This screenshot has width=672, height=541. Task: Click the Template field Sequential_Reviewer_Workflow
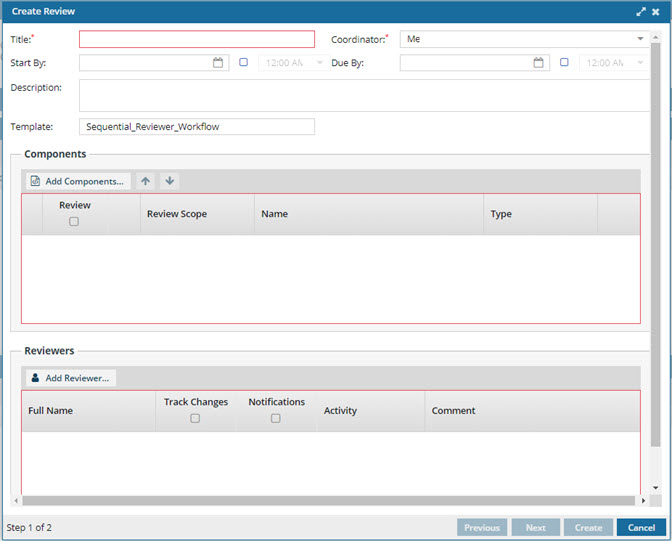click(197, 126)
